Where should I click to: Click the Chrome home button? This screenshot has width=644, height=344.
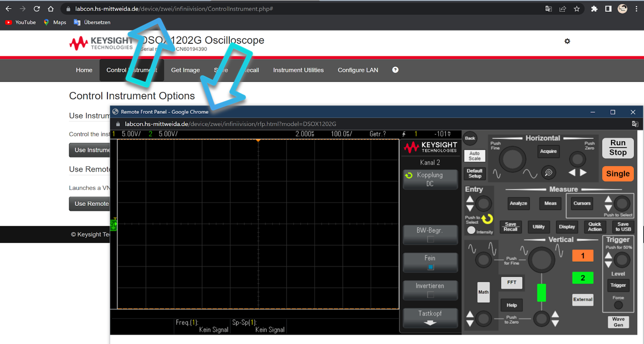51,9
